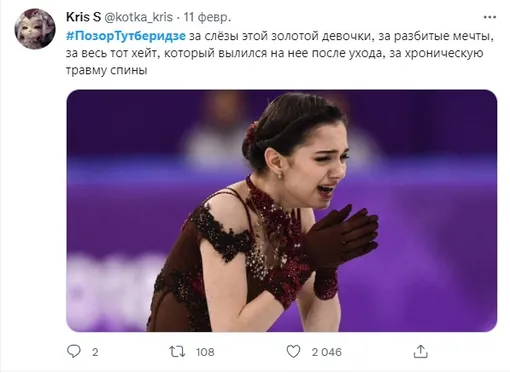Like the tweet with the heart icon
Screen dimensions: 510x373
[x=293, y=352]
